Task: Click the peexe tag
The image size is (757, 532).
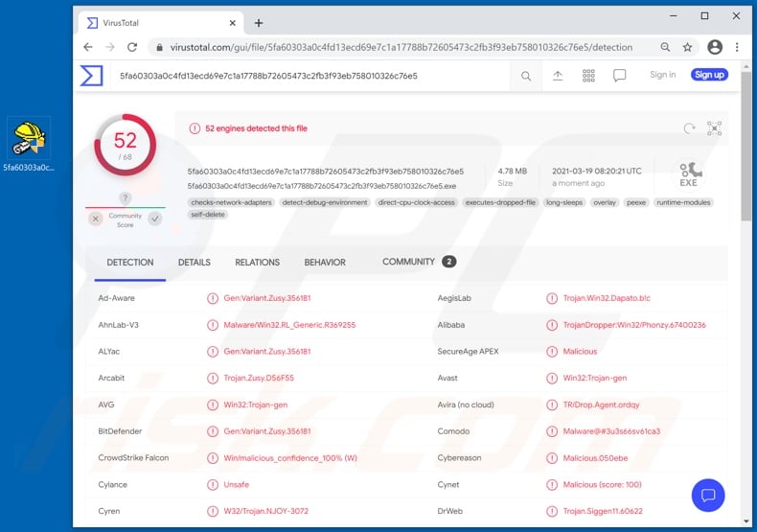Action: coord(636,203)
